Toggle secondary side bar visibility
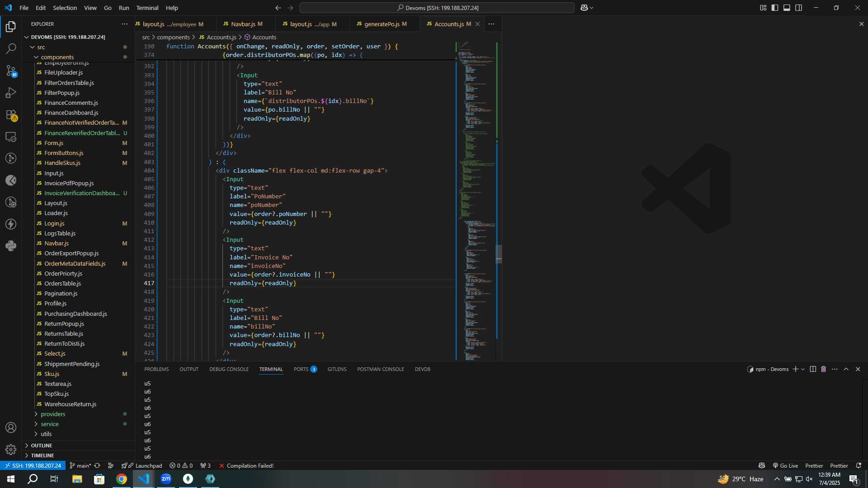 [799, 8]
